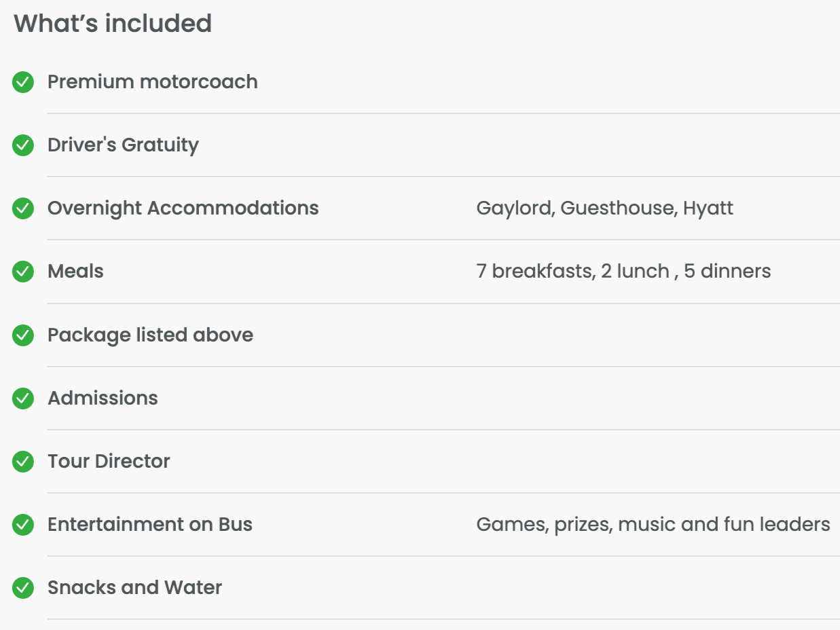The height and width of the screenshot is (630, 840).
Task: Click the Admissions label text
Action: pyautogui.click(x=103, y=399)
